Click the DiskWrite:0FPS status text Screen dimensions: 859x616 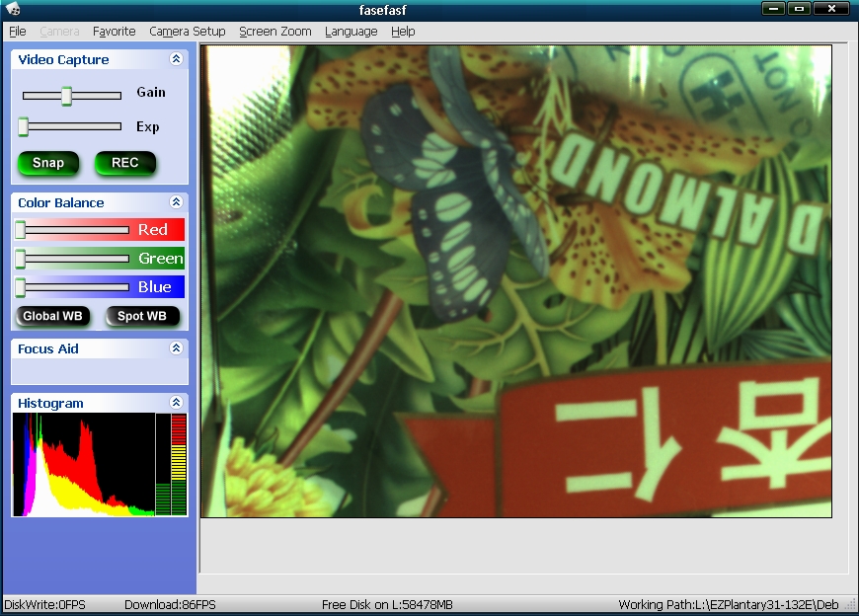[44, 604]
